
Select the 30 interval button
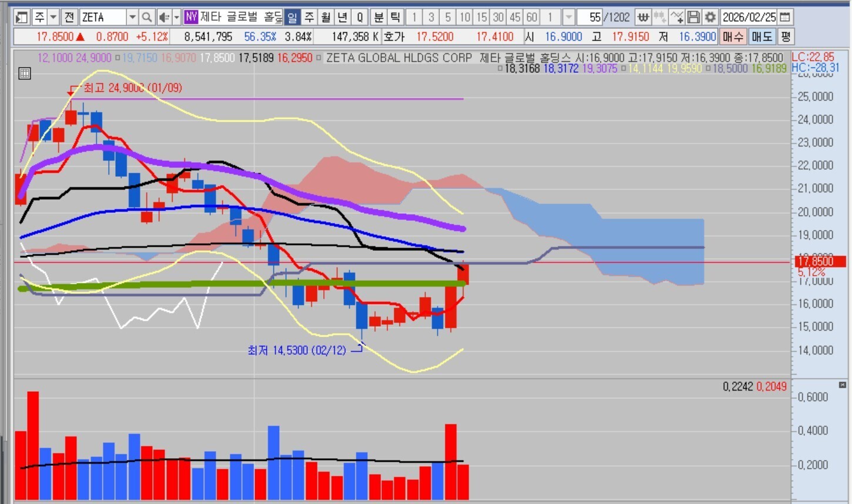coord(498,17)
